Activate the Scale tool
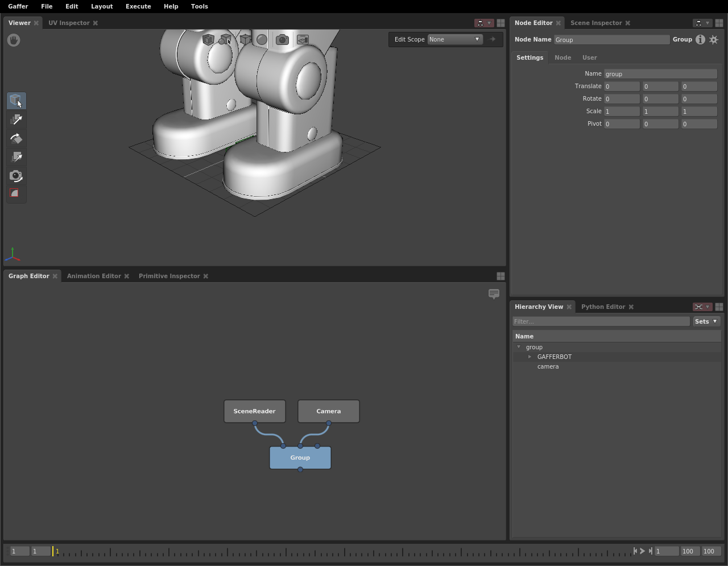728x566 pixels. (16, 157)
